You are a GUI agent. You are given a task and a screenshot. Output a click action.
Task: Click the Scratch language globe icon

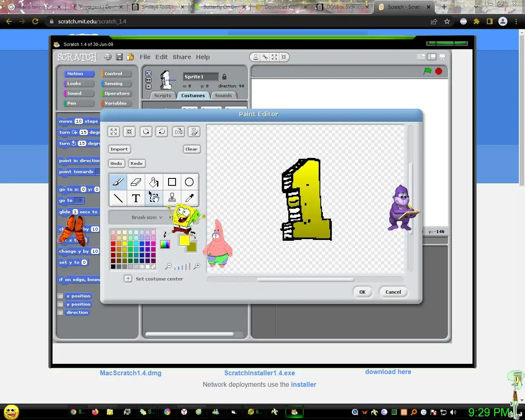click(x=108, y=57)
